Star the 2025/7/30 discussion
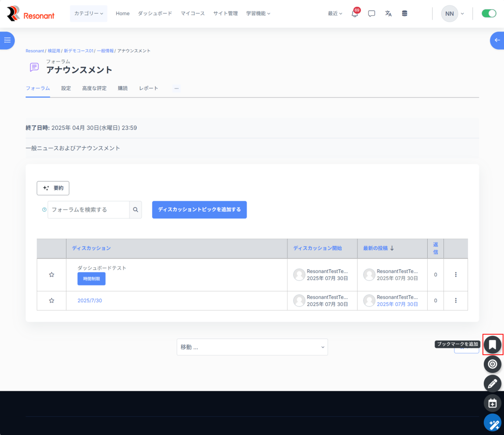The width and height of the screenshot is (504, 435). point(52,301)
